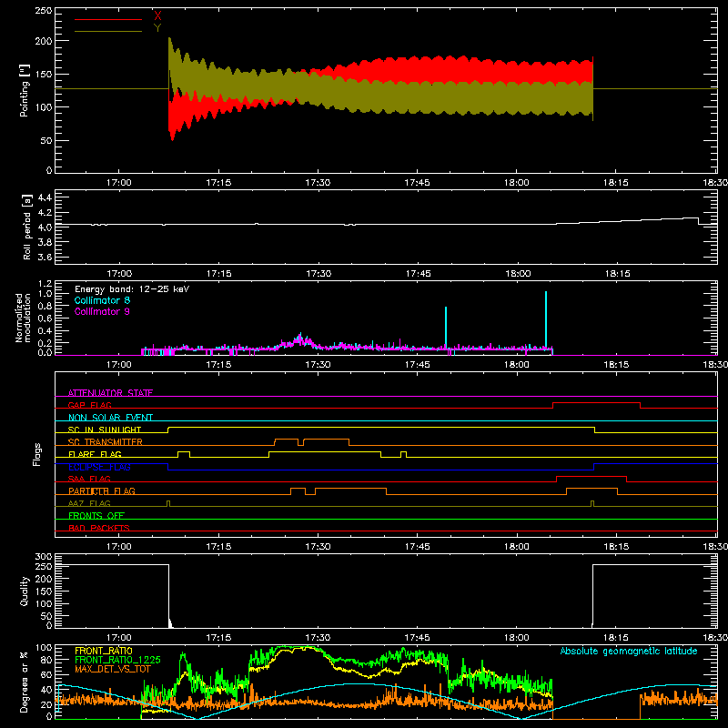Click the 300 tick label on Quality axis
Viewport: 728px width, 728px height.
coord(44,557)
